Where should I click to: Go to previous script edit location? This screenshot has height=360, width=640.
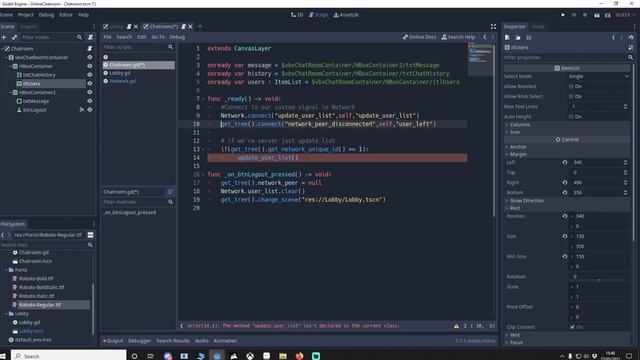point(485,37)
